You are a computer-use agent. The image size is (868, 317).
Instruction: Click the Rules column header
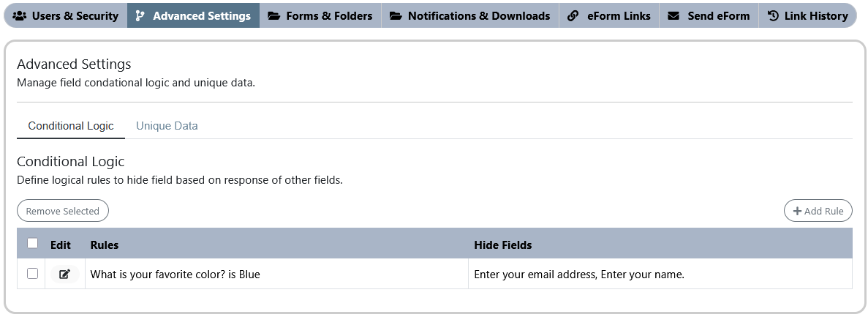[x=105, y=245]
